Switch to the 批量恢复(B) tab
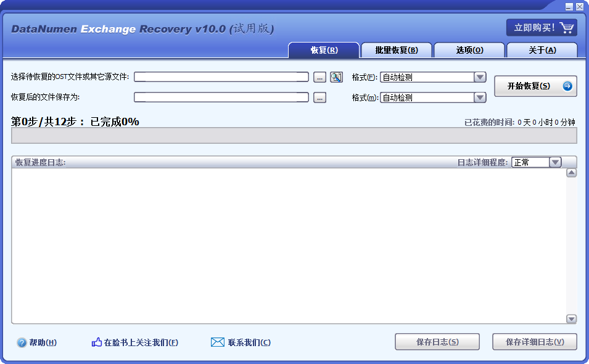 [x=397, y=49]
